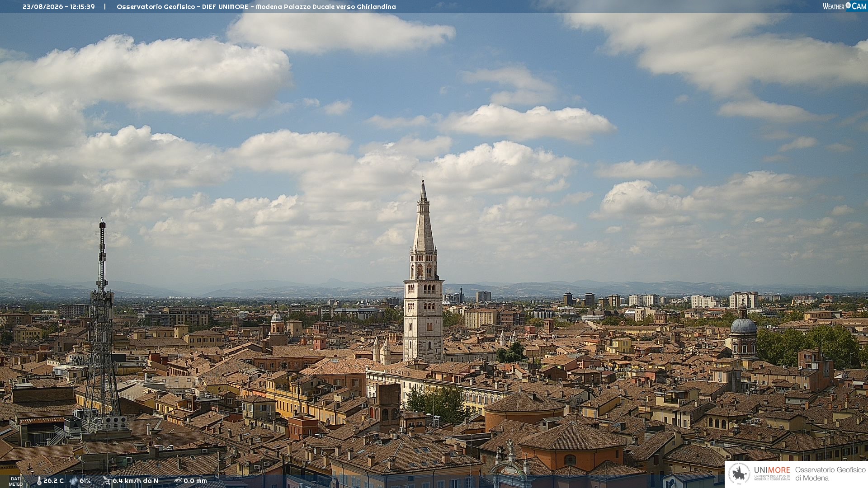Click the camera lens in WeatherCam logo
The height and width of the screenshot is (488, 868).
[848, 5]
